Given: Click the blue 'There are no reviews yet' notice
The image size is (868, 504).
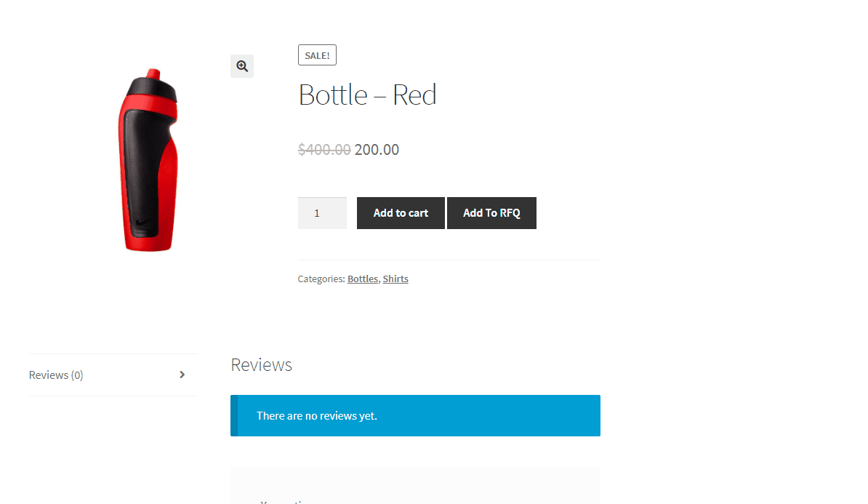Looking at the screenshot, I should tap(415, 416).
